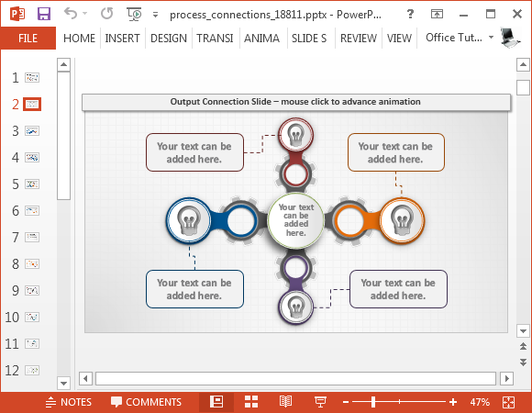The height and width of the screenshot is (413, 532).
Task: Zoom out with the minus button
Action: [346, 402]
